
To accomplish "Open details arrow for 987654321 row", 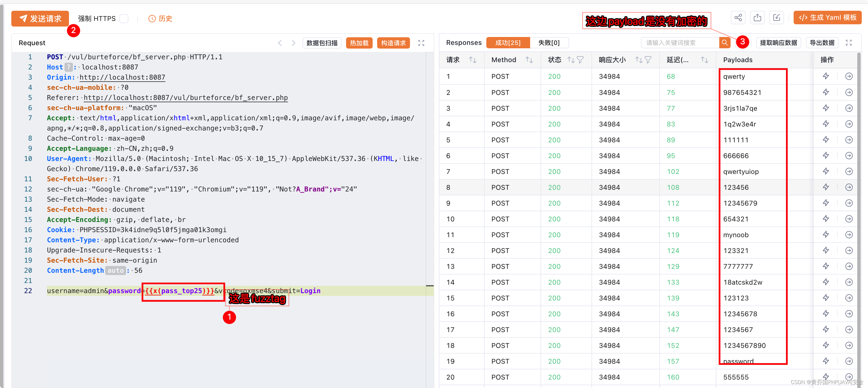I will (849, 92).
